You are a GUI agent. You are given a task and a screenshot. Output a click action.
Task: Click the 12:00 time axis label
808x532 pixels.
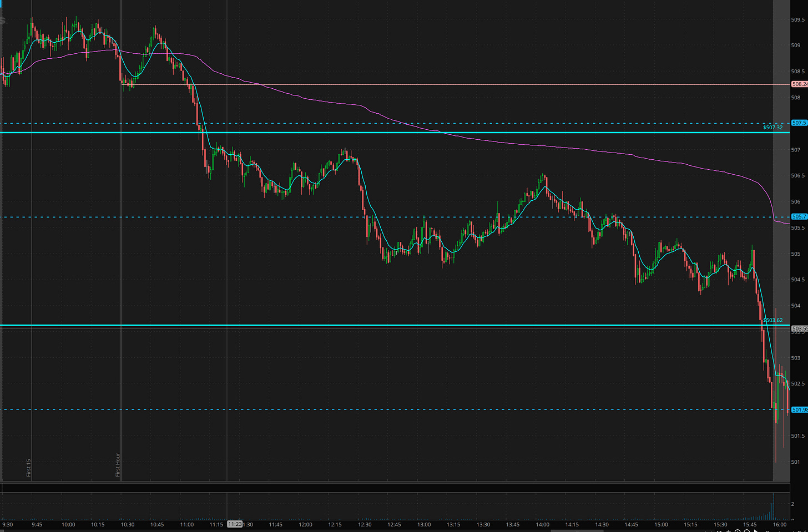click(305, 525)
